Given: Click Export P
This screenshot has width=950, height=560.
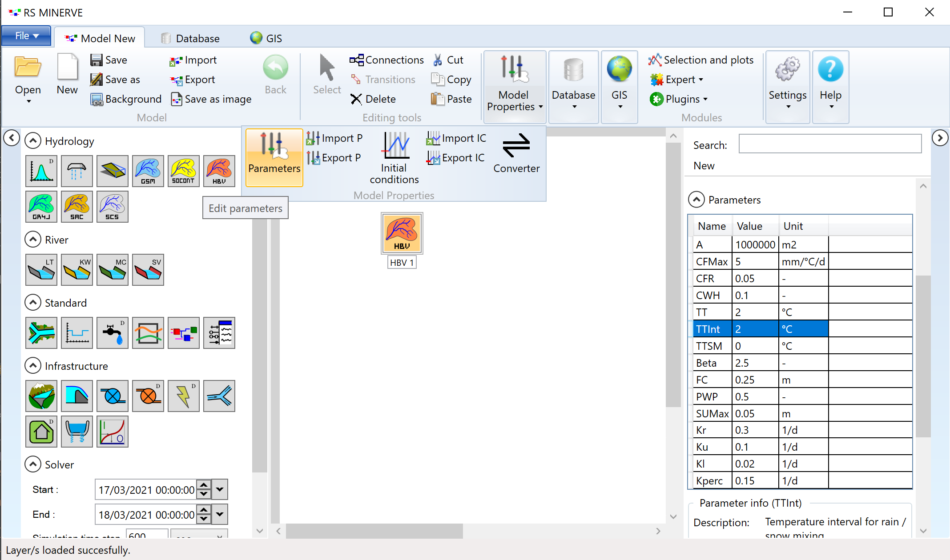Looking at the screenshot, I should pyautogui.click(x=334, y=158).
